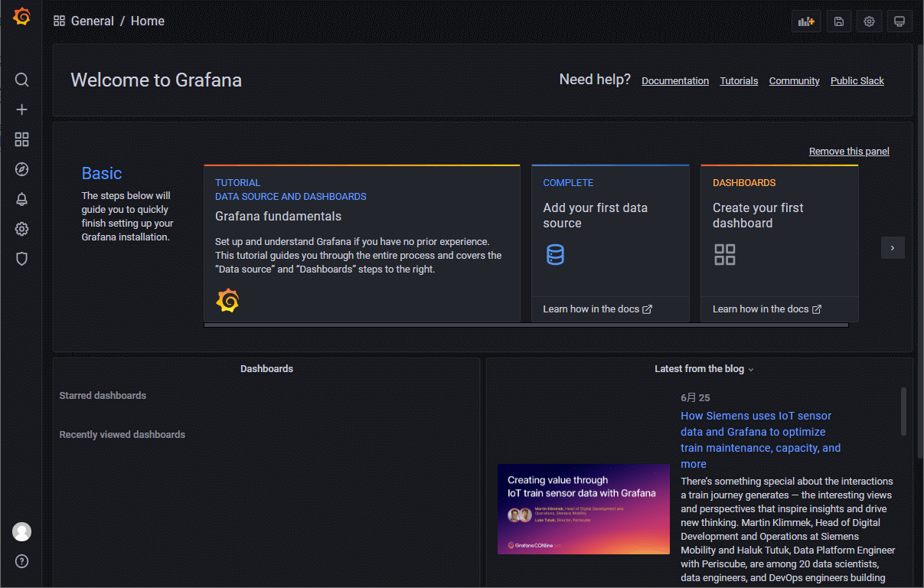Open the Public Slack link
Image resolution: width=924 pixels, height=588 pixels.
coord(857,81)
